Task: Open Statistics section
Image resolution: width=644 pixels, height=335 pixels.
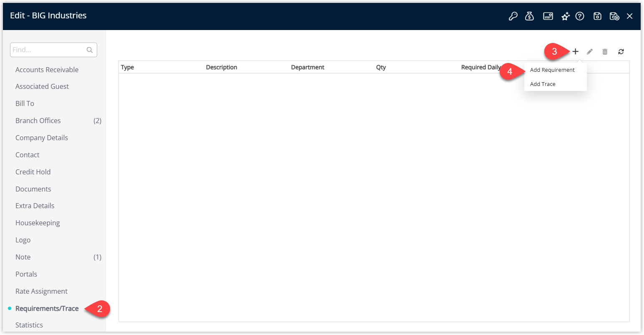Action: [x=29, y=325]
